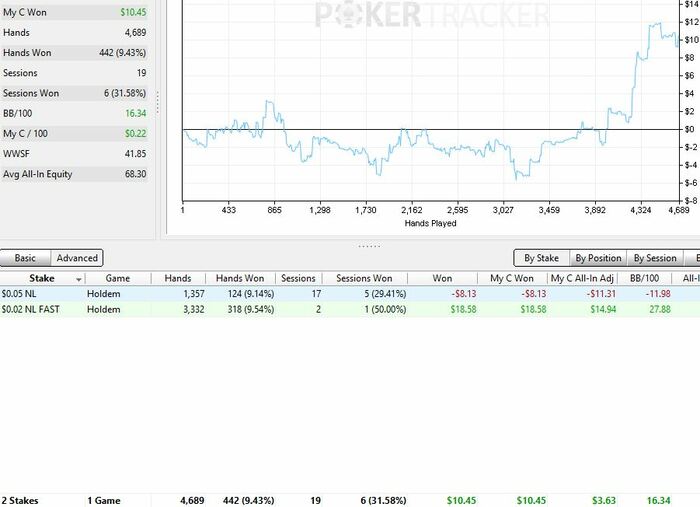Open the Stake column sort arrow
Screen dimensions: 700x507
pos(79,279)
